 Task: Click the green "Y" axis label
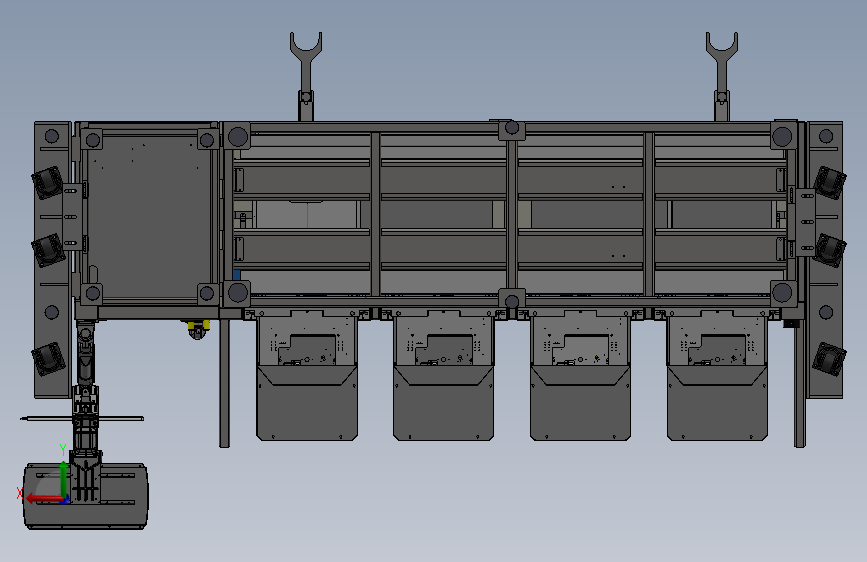click(x=63, y=450)
